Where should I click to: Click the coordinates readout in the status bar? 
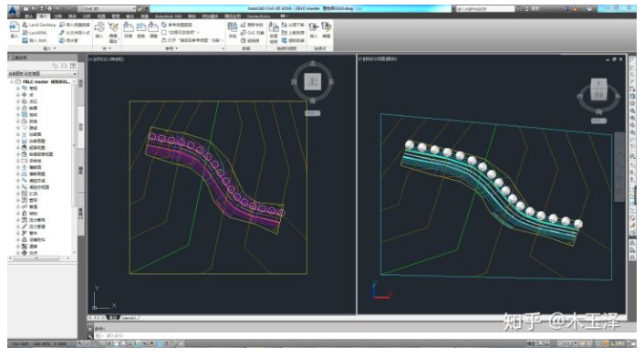38,343
